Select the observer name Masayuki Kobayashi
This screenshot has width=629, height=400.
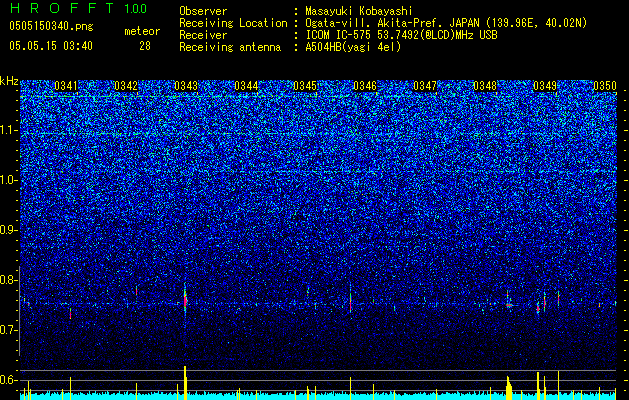[x=359, y=11]
